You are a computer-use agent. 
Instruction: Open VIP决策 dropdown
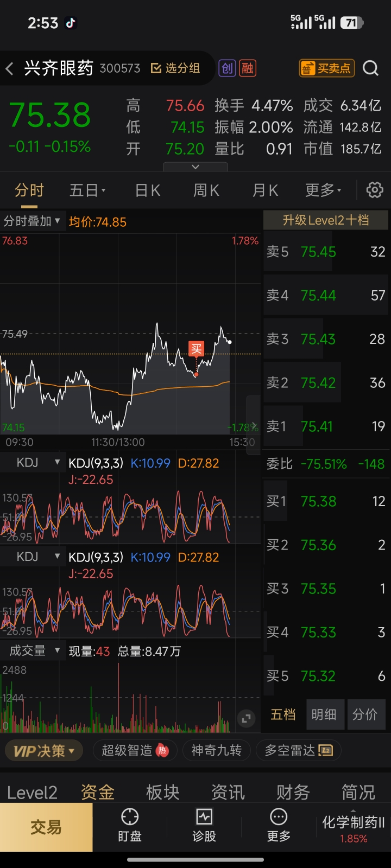tap(44, 751)
